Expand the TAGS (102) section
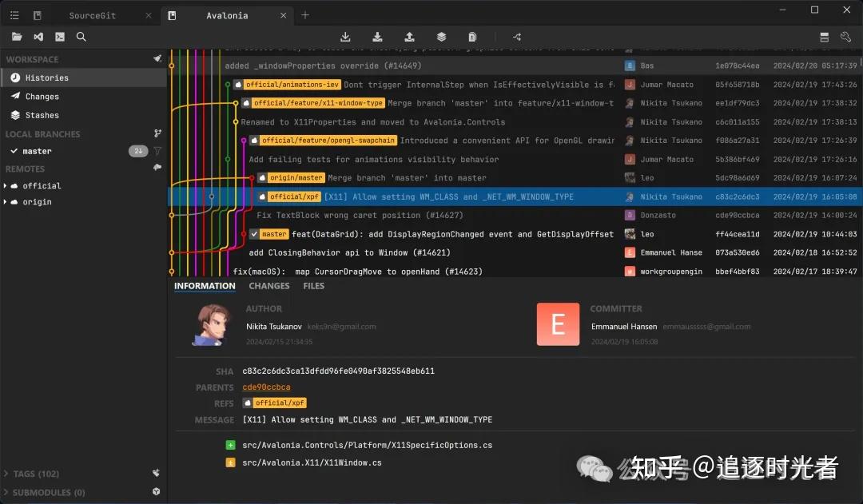The width and height of the screenshot is (863, 504). (x=6, y=473)
